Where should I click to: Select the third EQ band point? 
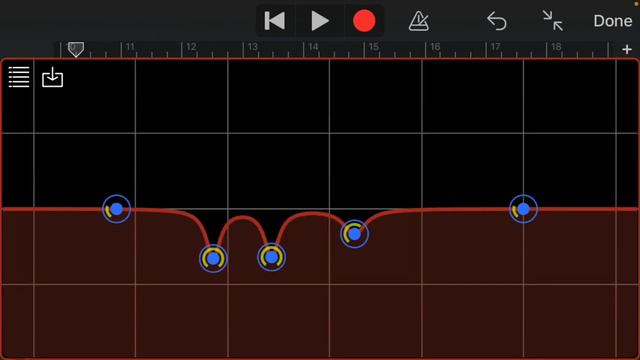(271, 257)
